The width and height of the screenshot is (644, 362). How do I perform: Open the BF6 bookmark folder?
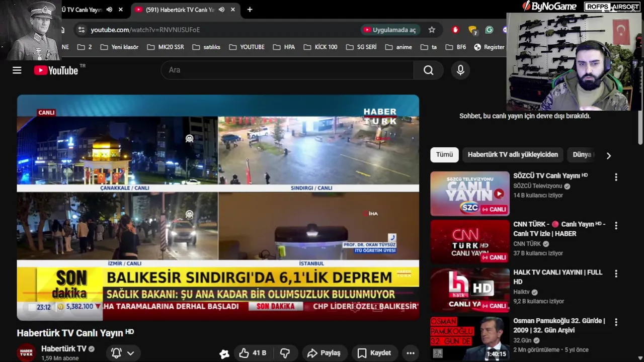click(455, 47)
